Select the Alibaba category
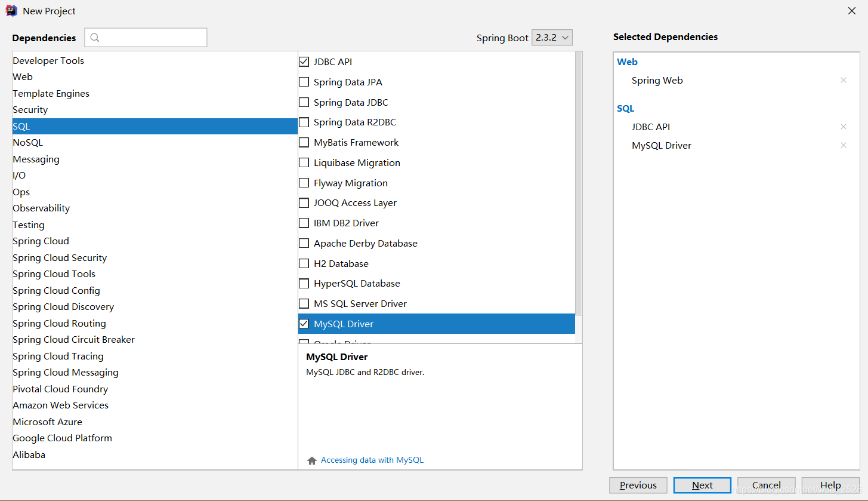 coord(155,454)
